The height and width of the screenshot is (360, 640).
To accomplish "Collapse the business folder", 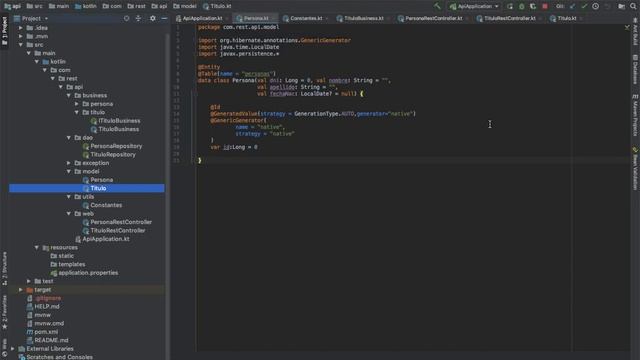I will (69, 96).
